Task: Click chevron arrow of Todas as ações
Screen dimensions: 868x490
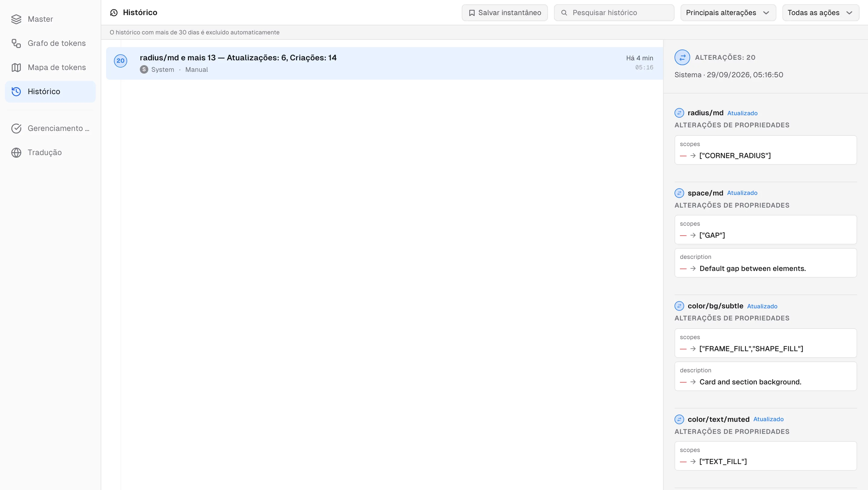Action: click(x=850, y=13)
